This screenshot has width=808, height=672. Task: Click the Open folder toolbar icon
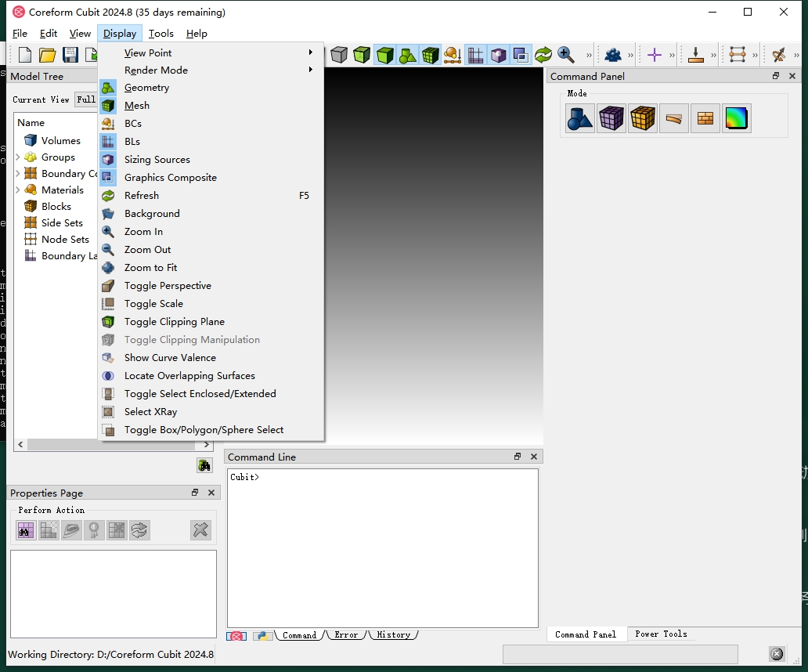(48, 55)
